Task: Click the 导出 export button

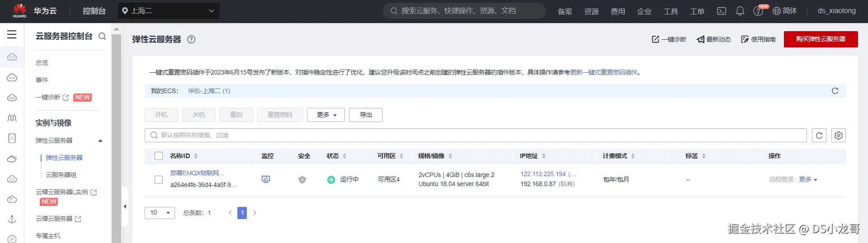Action: (x=366, y=115)
